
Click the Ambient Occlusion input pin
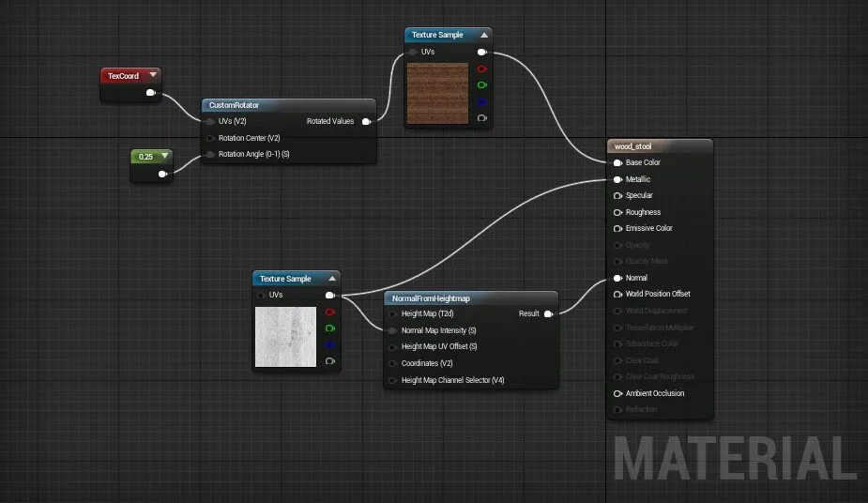click(617, 393)
